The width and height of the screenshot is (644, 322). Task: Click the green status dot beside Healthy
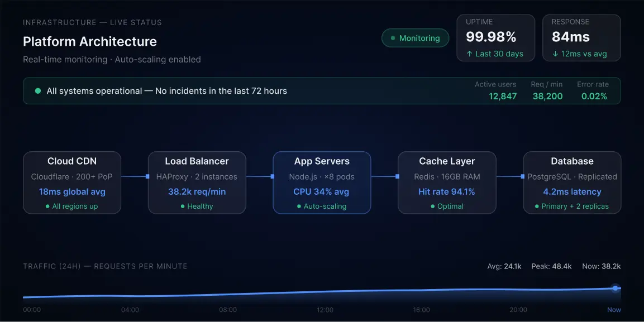pyautogui.click(x=183, y=206)
